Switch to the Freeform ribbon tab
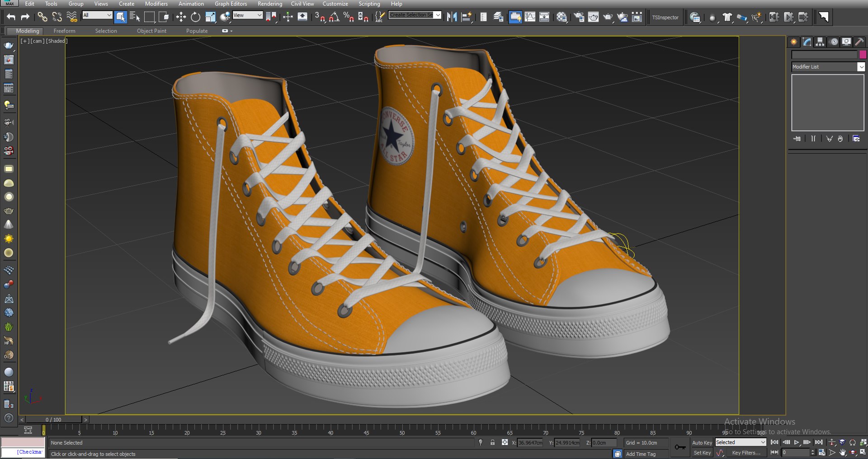868x459 pixels. pos(64,31)
